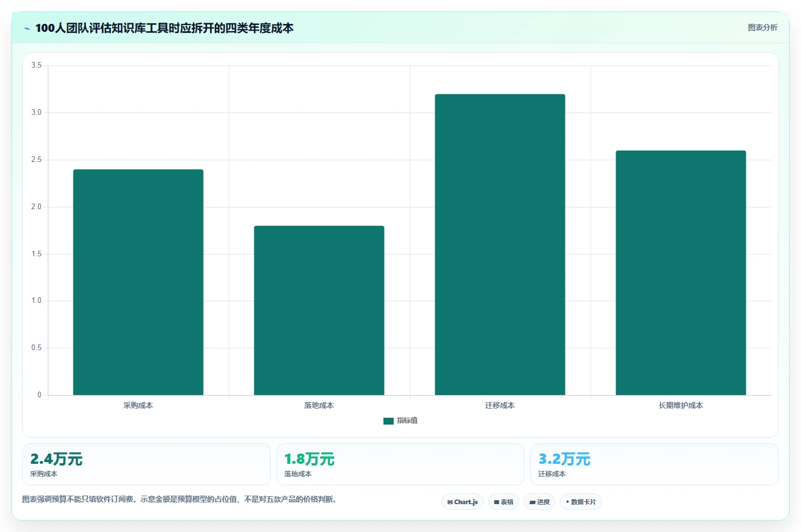The image size is (801, 532).
Task: Click the 1.5 y-axis value
Action: pos(36,254)
